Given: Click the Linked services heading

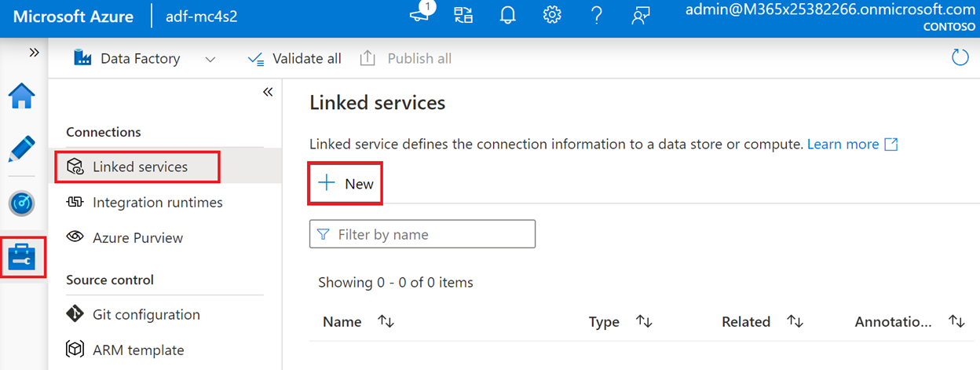Looking at the screenshot, I should click(x=378, y=103).
